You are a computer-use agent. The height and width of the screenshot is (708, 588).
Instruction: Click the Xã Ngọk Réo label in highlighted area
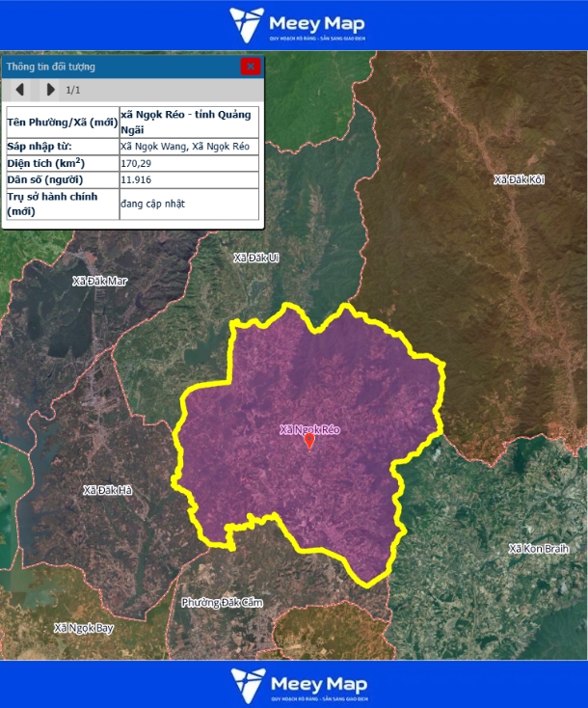(x=309, y=428)
